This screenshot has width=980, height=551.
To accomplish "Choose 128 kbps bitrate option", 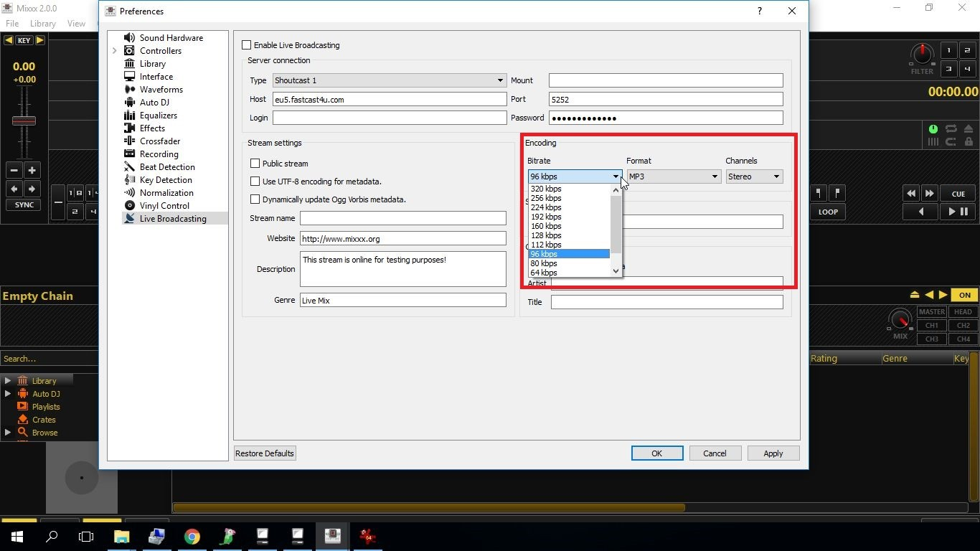I will [569, 235].
